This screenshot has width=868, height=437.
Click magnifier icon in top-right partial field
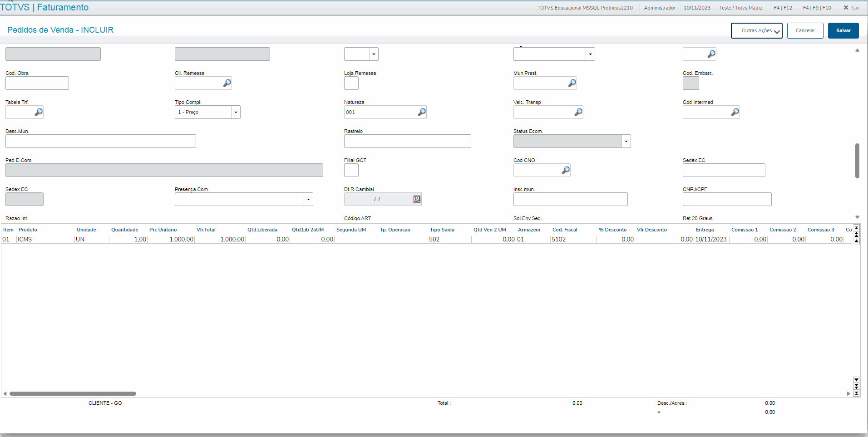coord(711,54)
